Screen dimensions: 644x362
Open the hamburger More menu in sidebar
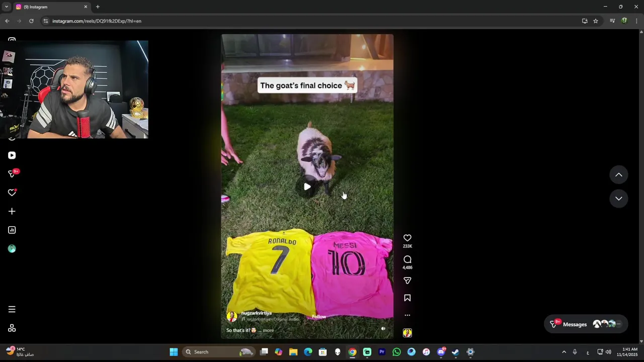(x=12, y=309)
